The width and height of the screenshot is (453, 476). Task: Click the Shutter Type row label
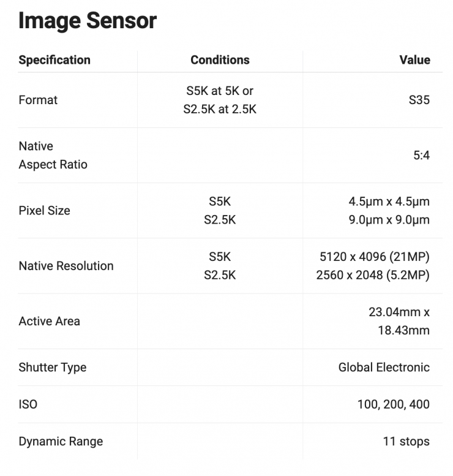click(x=53, y=368)
